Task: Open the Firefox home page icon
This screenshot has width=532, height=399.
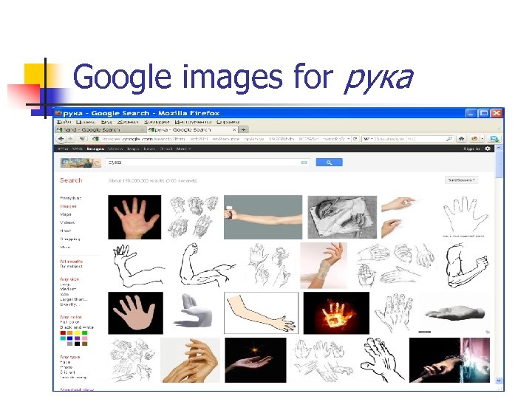Action: 461,139
